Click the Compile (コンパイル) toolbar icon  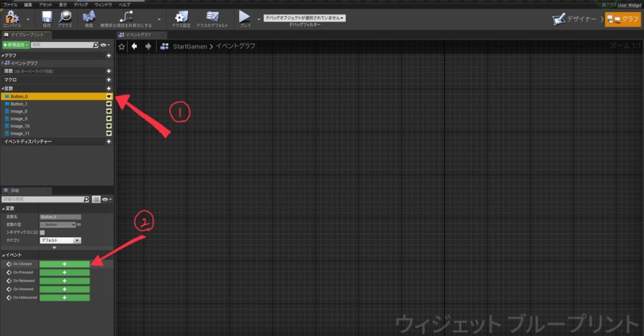click(x=12, y=17)
